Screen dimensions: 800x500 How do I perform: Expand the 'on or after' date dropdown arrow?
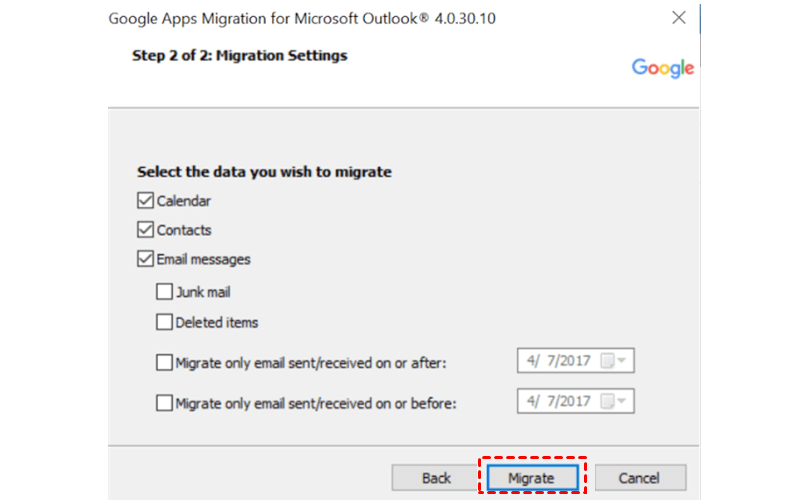(622, 362)
